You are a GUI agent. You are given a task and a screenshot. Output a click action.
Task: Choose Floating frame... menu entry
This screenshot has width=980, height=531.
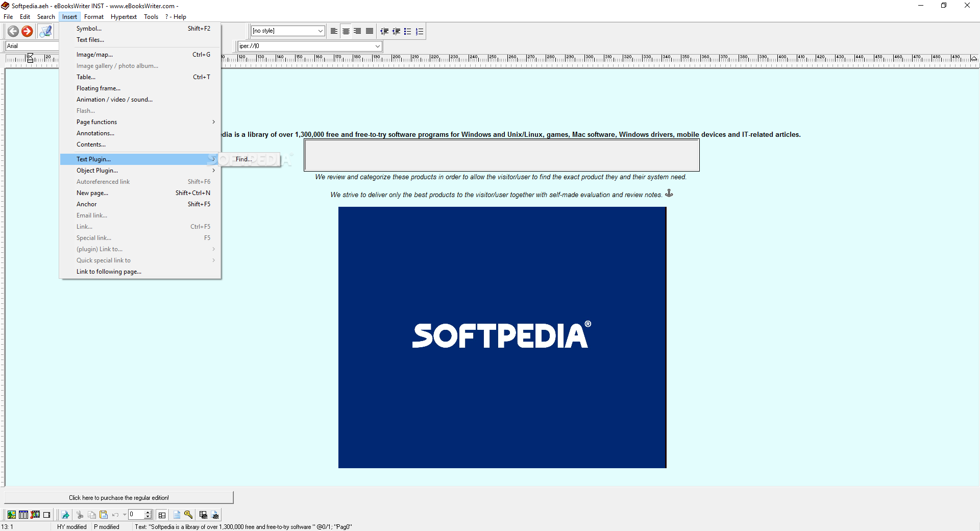(140, 88)
